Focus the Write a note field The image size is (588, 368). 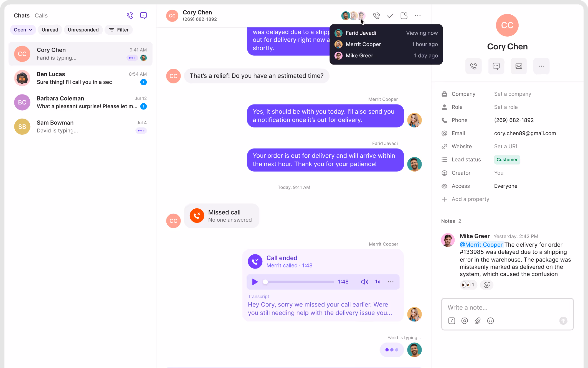coord(507,308)
